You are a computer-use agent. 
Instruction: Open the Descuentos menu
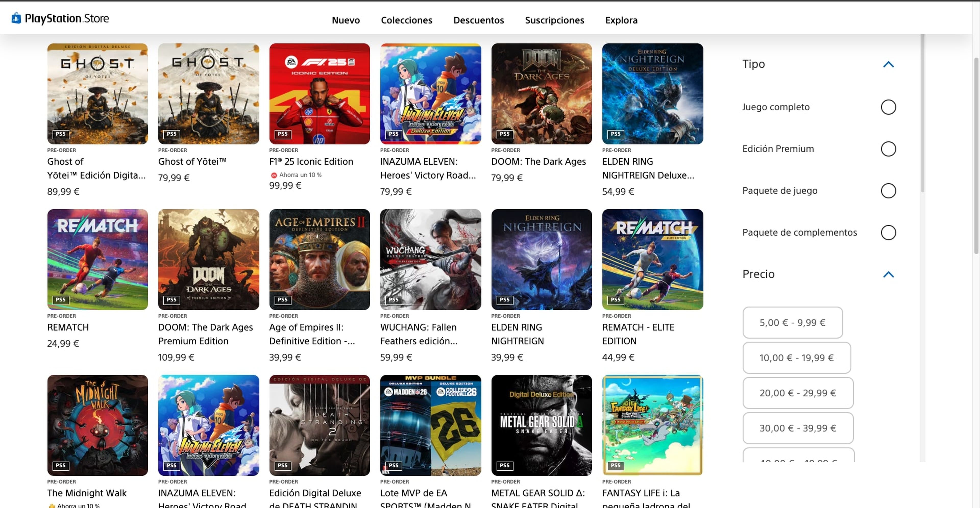479,20
